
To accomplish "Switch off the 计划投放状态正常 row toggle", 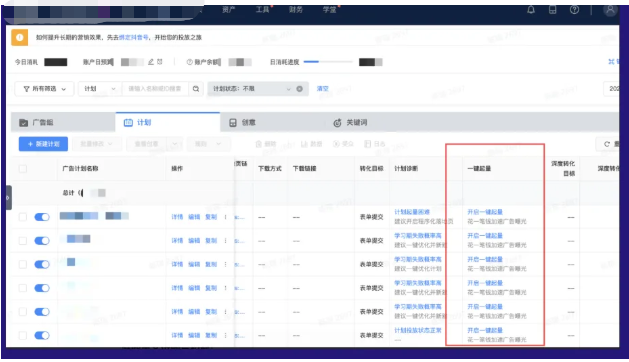I will coord(42,335).
